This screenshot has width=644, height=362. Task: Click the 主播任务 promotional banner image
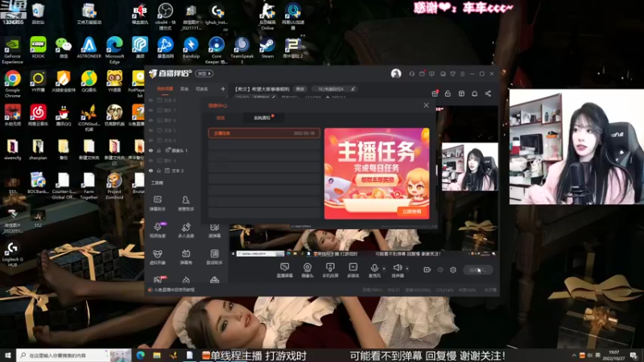377,173
